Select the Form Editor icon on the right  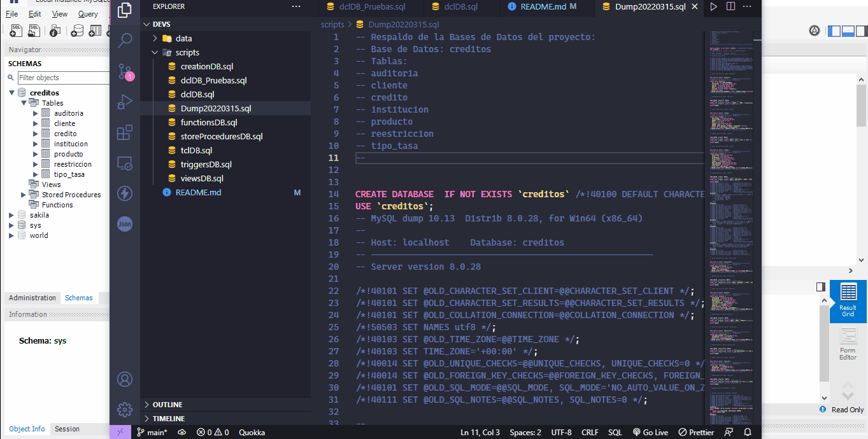pyautogui.click(x=848, y=342)
